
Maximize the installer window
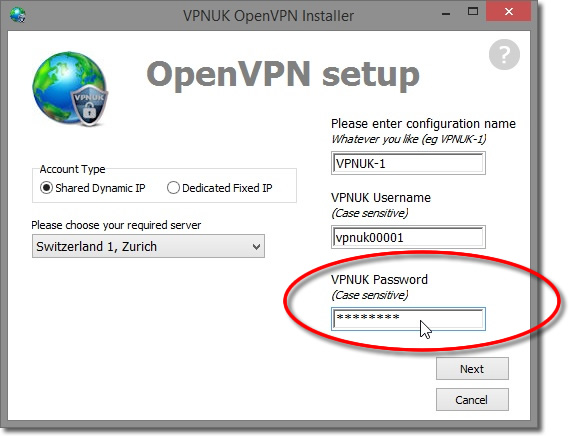pyautogui.click(x=472, y=12)
